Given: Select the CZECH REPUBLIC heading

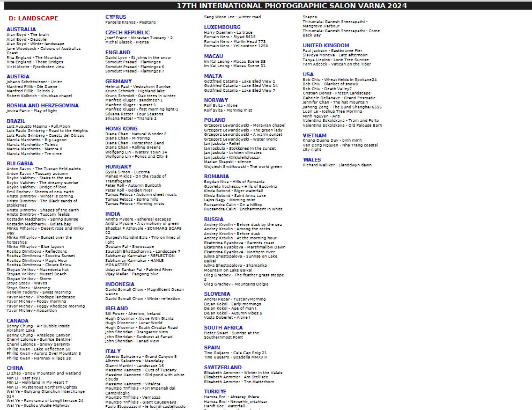Looking at the screenshot, I should (x=128, y=33).
